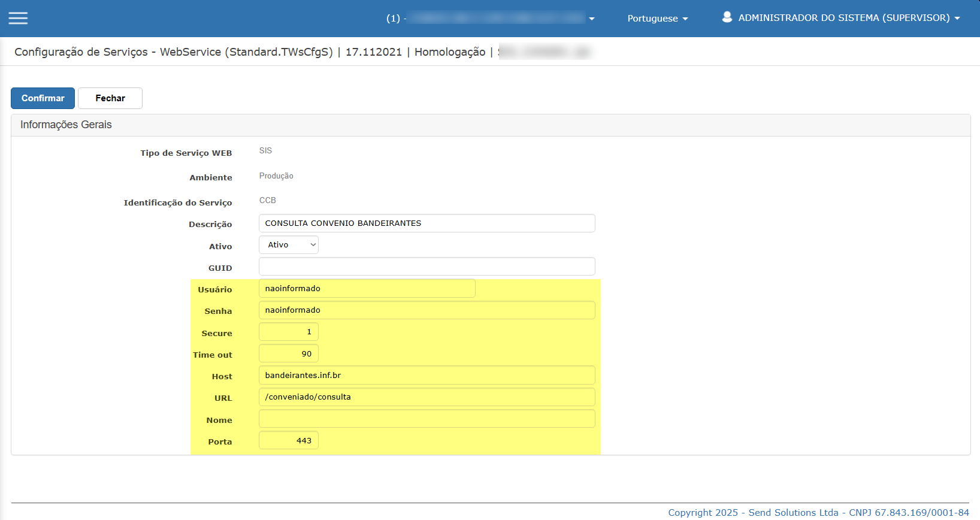Click the Porta field showing 443
Screen dimensions: 980x520
(289, 440)
